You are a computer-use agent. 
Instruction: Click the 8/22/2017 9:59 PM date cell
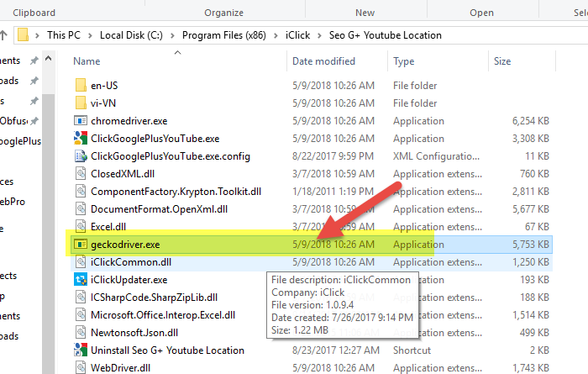pyautogui.click(x=333, y=155)
